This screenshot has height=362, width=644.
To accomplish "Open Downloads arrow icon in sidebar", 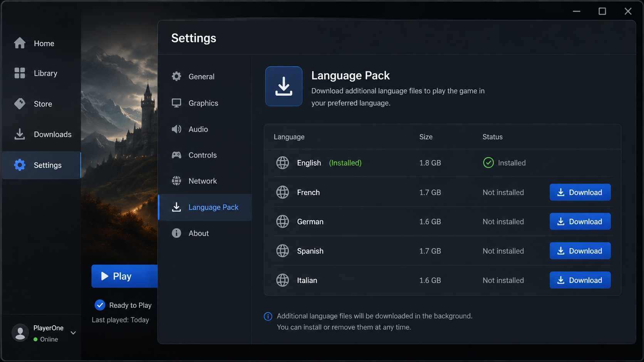I will point(20,134).
